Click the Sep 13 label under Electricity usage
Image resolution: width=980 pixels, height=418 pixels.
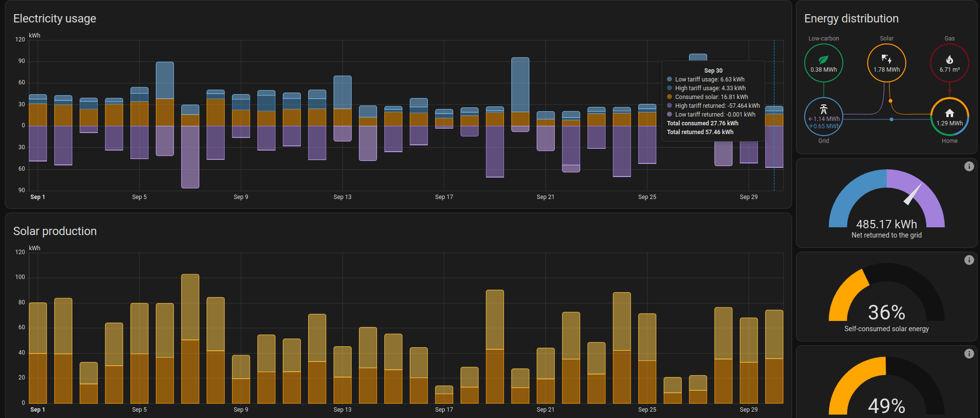click(342, 197)
